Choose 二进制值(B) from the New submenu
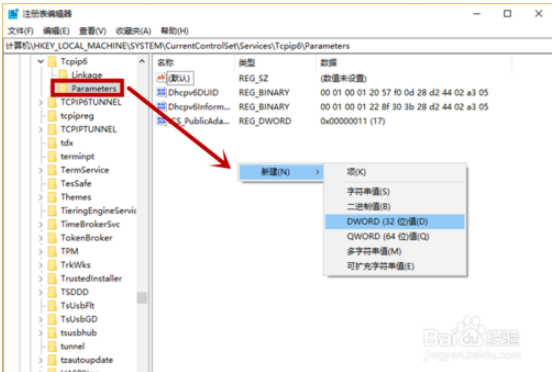This screenshot has width=553, height=372. pyautogui.click(x=395, y=206)
